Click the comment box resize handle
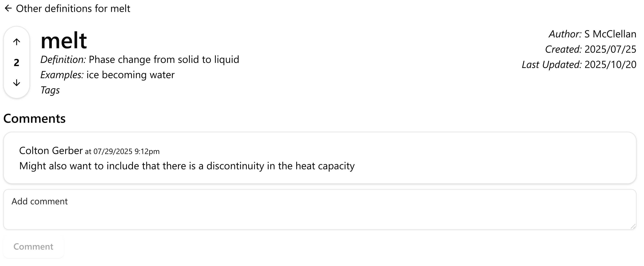Viewport: 644px width, 266px height. (x=633, y=226)
